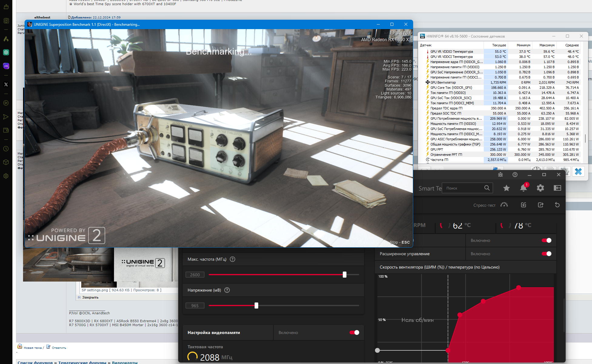Image resolution: width=592 pixels, height=364 pixels.
Task: Collapse the spoiler with the Закрыть control
Action: [90, 297]
